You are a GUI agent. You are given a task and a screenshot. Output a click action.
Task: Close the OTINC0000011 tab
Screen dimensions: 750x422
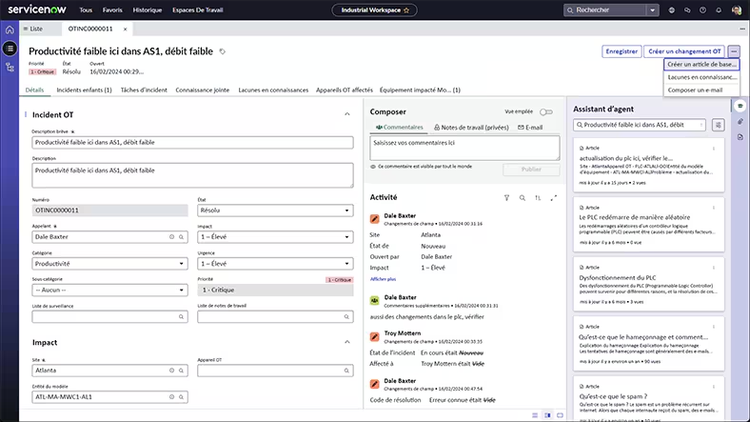tap(125, 29)
